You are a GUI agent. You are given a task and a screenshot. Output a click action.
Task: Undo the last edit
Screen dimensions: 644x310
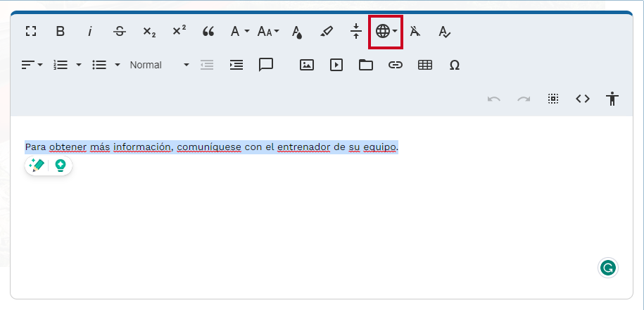494,99
